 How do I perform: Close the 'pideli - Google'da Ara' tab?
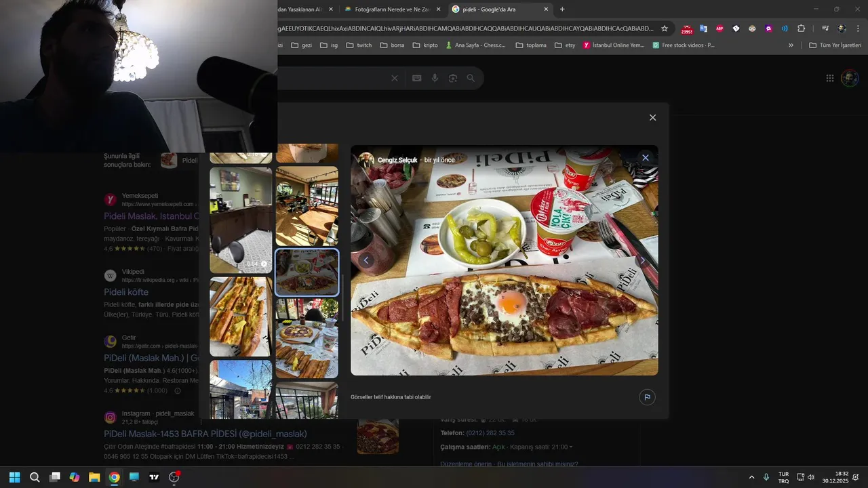pos(546,9)
